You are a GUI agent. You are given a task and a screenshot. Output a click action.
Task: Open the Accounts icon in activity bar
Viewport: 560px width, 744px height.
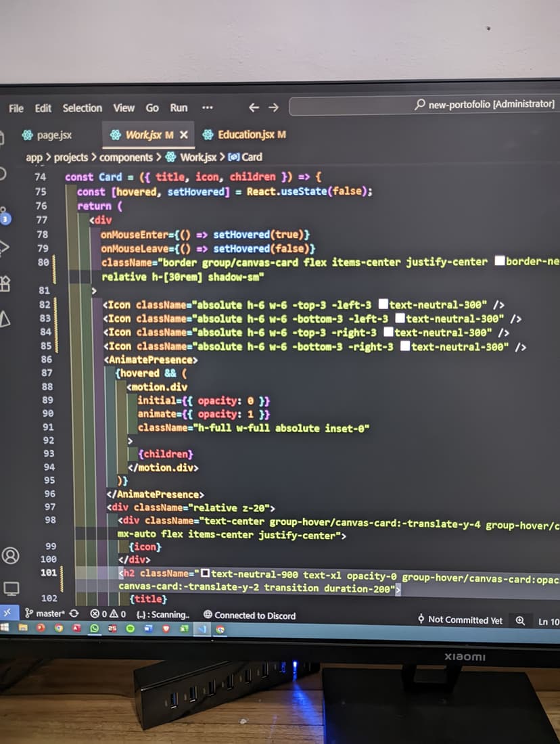point(10,555)
